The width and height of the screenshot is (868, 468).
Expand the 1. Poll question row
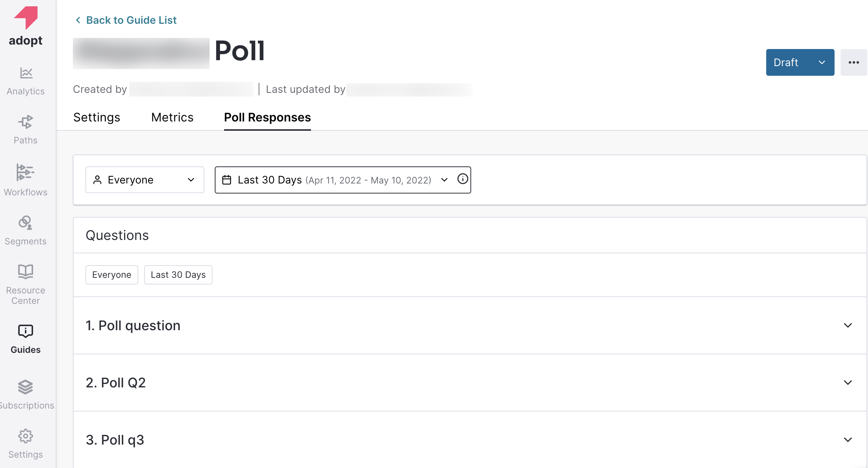tap(470, 325)
